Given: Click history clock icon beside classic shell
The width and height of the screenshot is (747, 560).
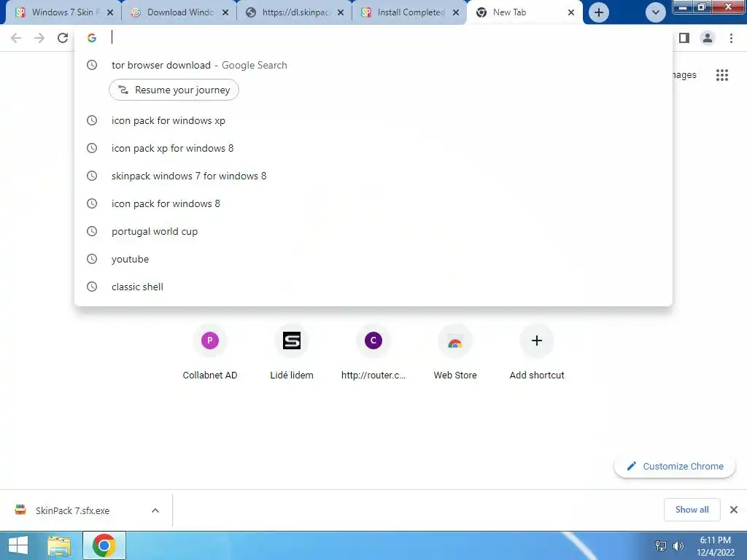Looking at the screenshot, I should pos(92,287).
